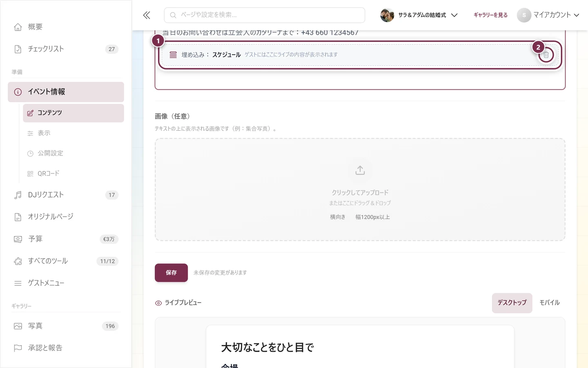Viewport: 588px width, 368px height.
Task: Click the edit pencil icon beside コンテンツ
Action: tap(30, 113)
